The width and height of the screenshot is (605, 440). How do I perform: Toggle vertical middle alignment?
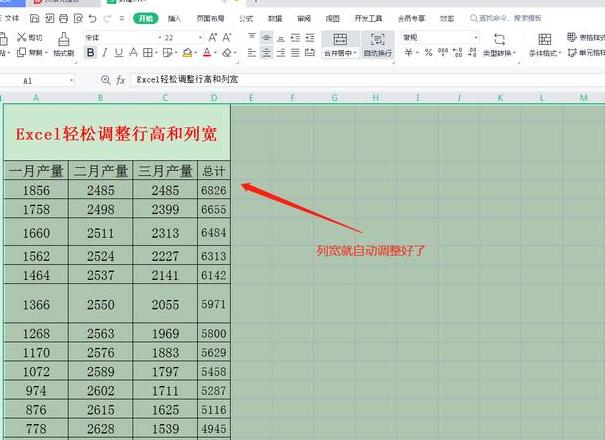coord(266,37)
